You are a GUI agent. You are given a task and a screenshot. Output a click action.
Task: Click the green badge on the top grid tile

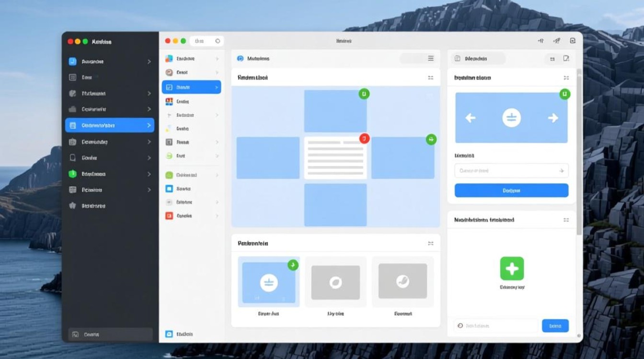click(x=364, y=94)
